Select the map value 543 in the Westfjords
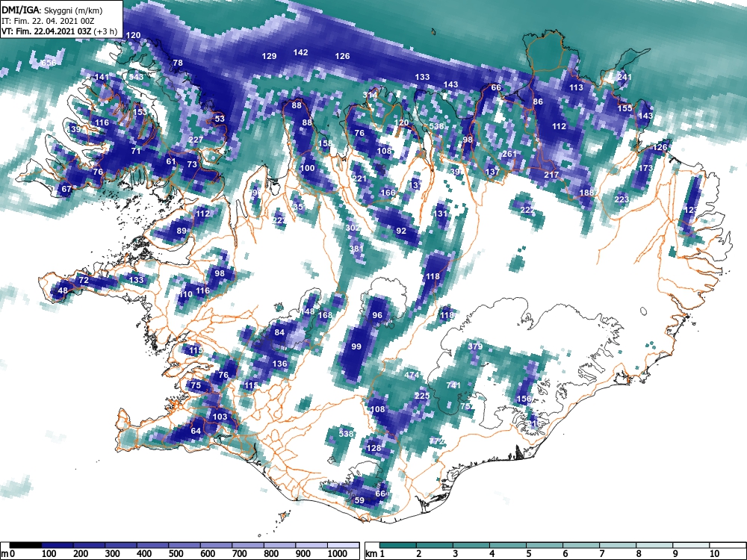The height and width of the screenshot is (560, 747). 136,77
